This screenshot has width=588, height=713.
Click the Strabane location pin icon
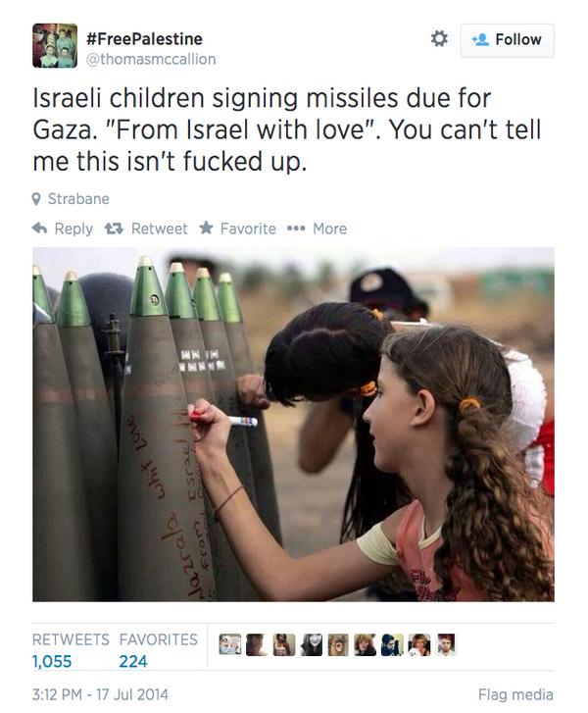tap(36, 199)
